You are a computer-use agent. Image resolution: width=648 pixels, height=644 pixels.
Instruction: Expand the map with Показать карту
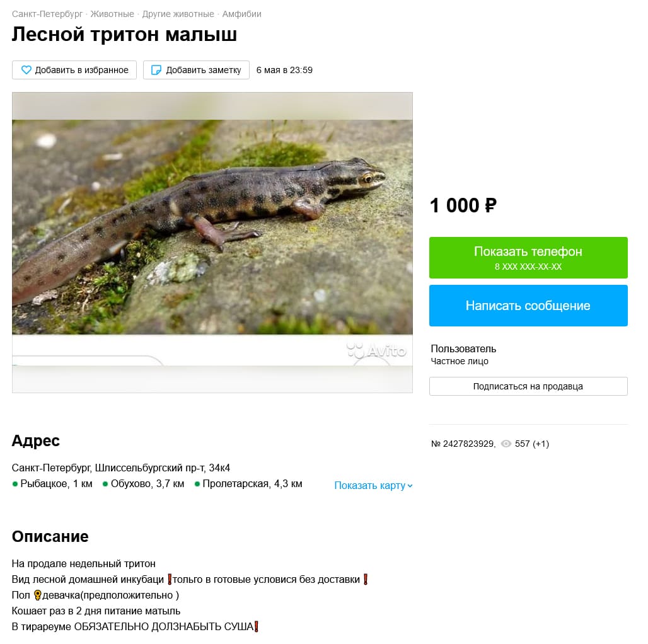coord(369,485)
